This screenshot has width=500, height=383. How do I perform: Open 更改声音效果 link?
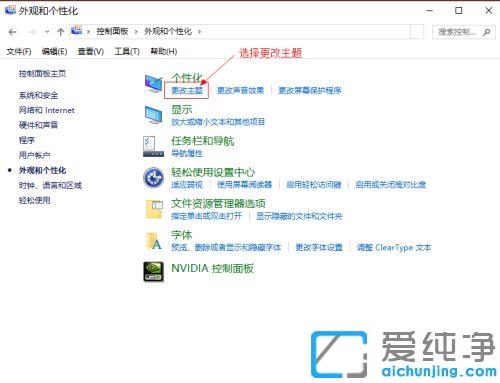pos(240,90)
